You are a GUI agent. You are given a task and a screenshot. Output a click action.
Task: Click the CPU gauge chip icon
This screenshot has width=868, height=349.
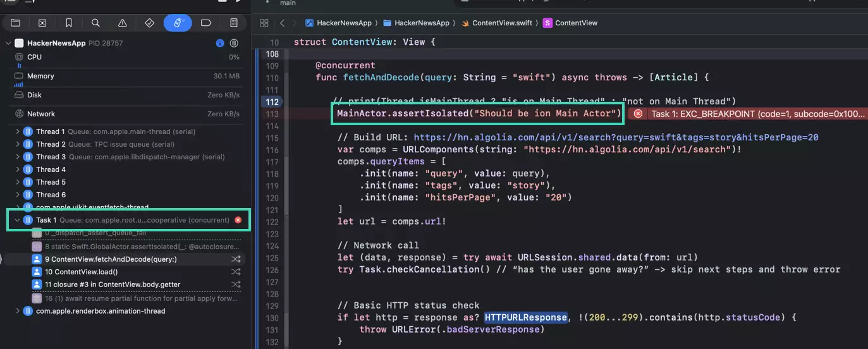tap(19, 57)
